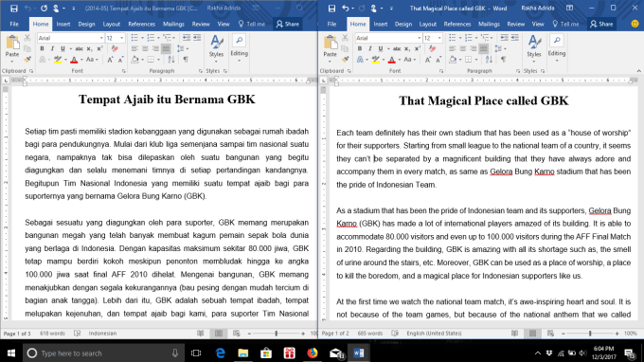644x362 pixels.
Task: Save the English document in right window
Action: (331, 9)
